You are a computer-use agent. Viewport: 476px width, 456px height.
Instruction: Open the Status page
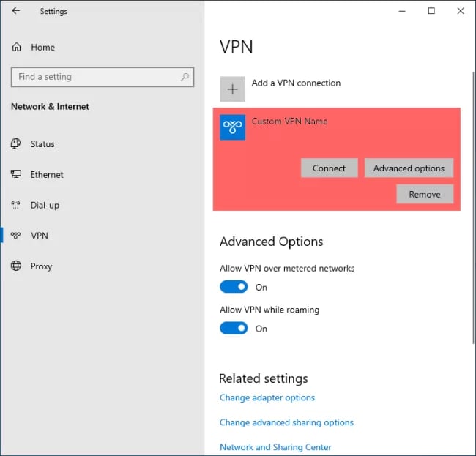click(x=42, y=143)
